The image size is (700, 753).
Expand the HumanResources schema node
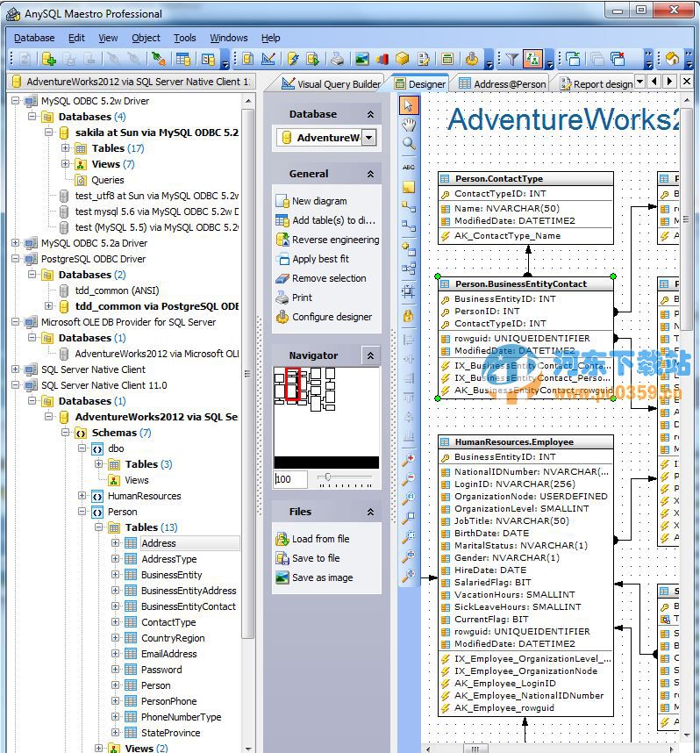click(x=82, y=496)
